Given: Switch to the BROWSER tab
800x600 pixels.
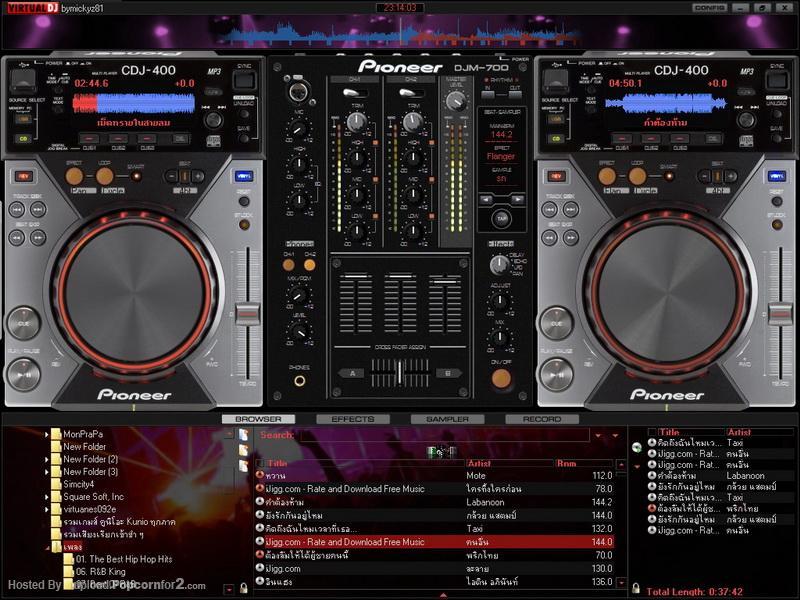Looking at the screenshot, I should point(258,419).
